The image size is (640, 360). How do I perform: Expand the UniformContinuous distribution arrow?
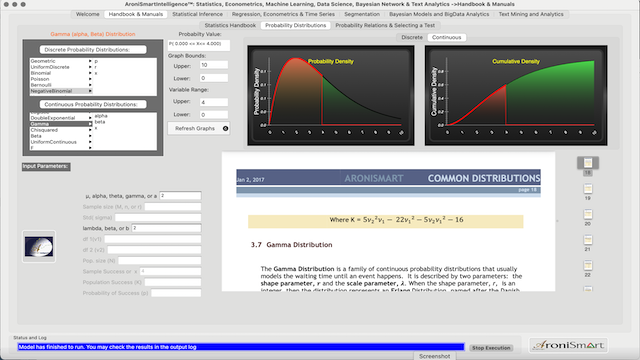tap(90, 142)
